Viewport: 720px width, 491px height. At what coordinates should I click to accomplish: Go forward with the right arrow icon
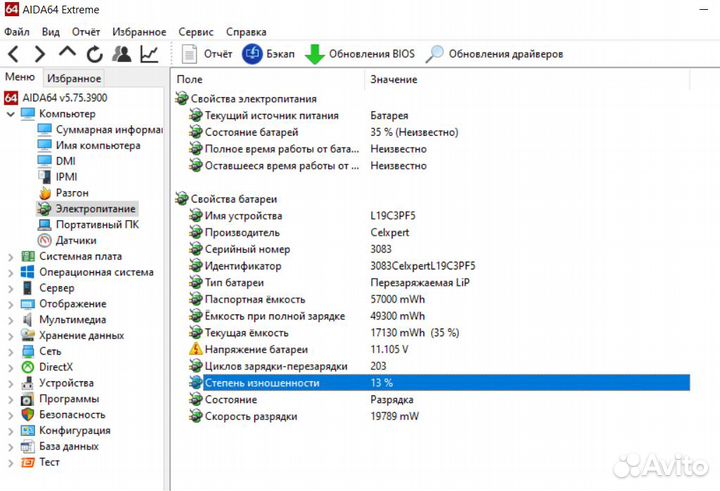[x=40, y=54]
